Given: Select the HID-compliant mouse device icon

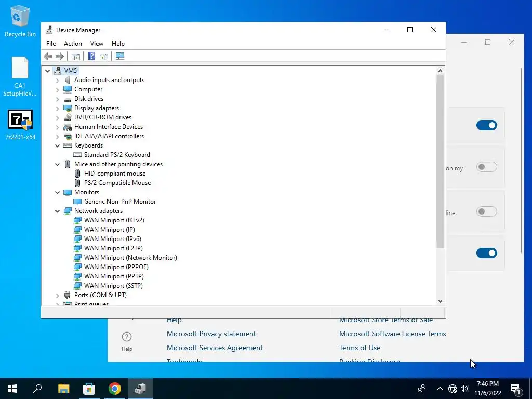Looking at the screenshot, I should point(77,174).
